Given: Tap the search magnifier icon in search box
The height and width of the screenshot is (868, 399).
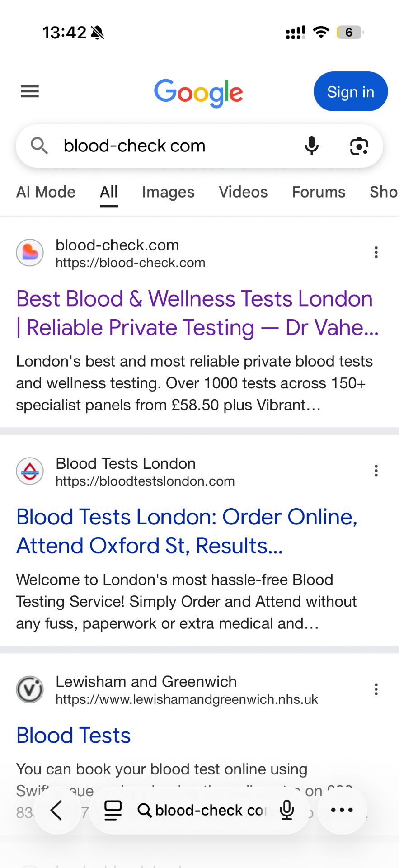Looking at the screenshot, I should coord(39,146).
